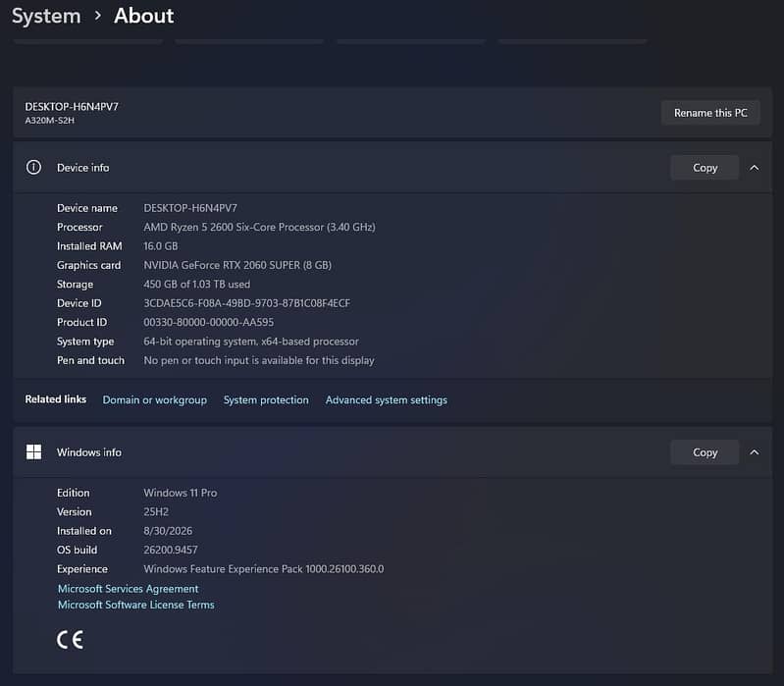Click the Related links label
This screenshot has width=784, height=686.
(56, 399)
